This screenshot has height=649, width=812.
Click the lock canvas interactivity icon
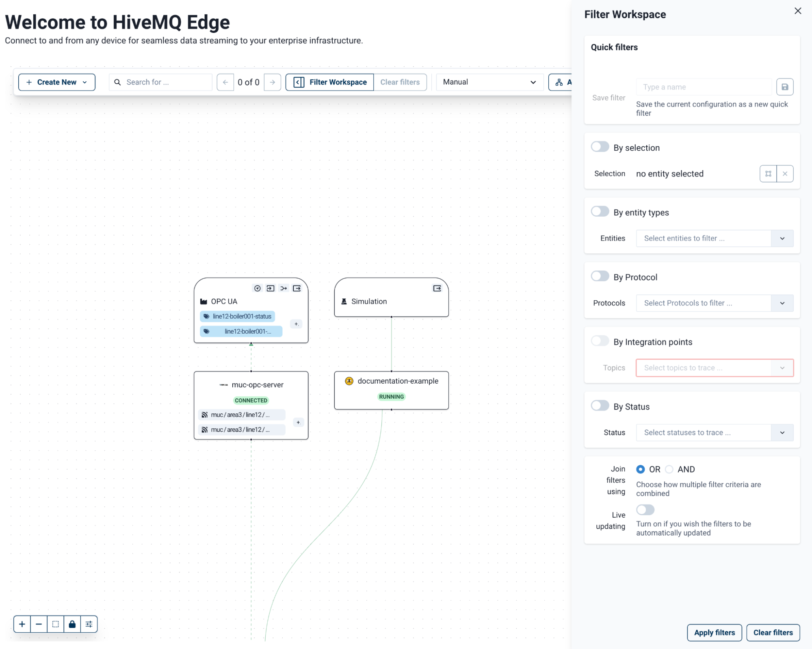(72, 624)
